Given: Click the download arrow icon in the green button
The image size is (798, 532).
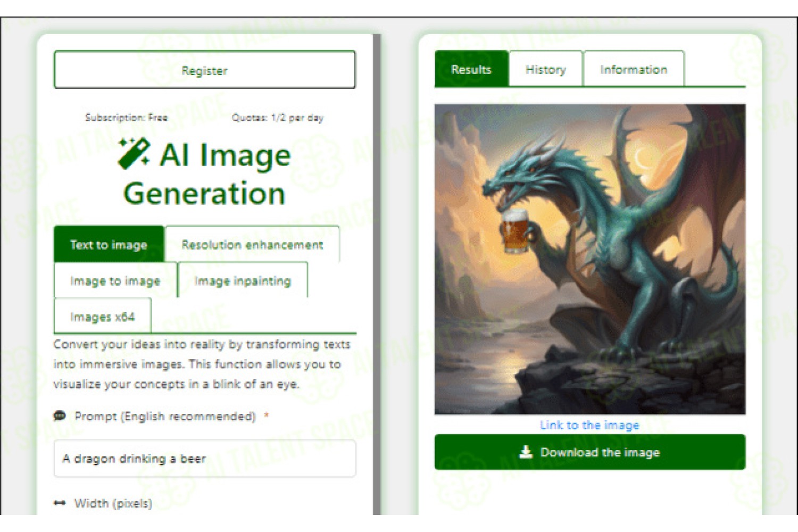Looking at the screenshot, I should tap(526, 452).
